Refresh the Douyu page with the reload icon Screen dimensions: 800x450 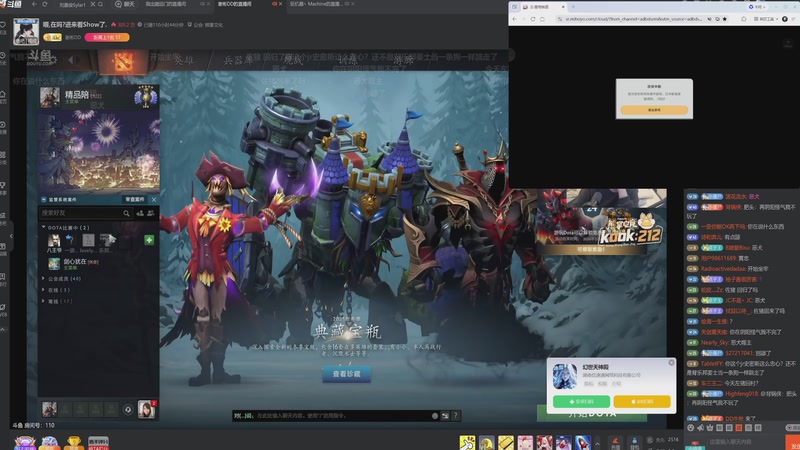click(45, 4)
